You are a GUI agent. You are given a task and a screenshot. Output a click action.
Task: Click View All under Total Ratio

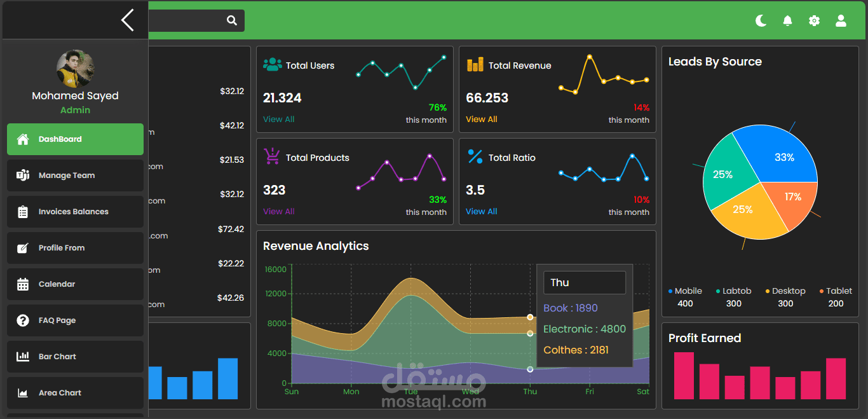tap(482, 211)
